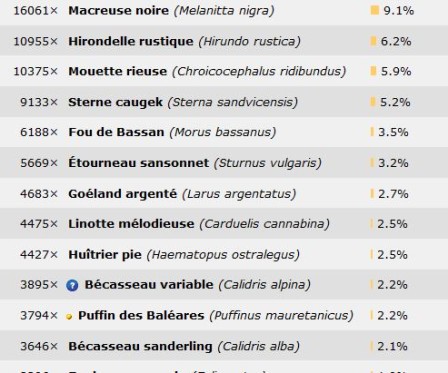Open Sterne caugek species entry
The image size is (448, 373).
[115, 102]
